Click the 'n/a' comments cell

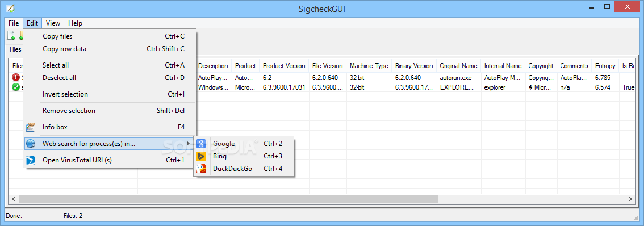point(564,87)
